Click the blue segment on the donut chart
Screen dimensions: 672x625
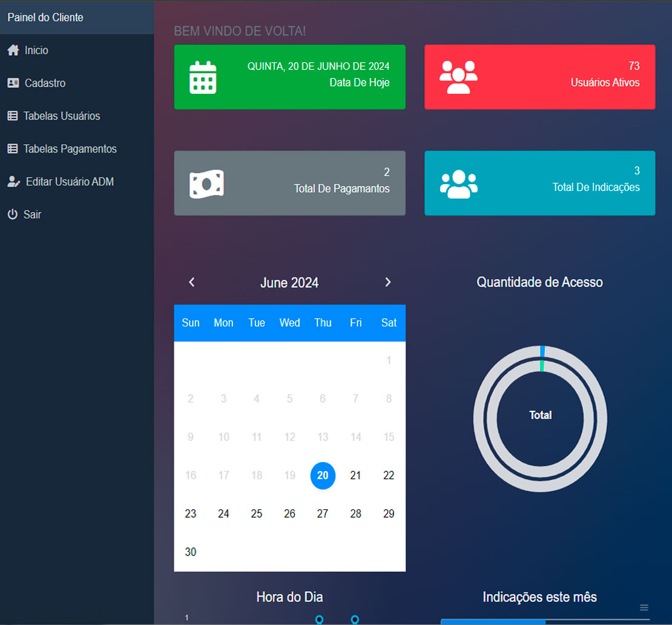point(542,351)
